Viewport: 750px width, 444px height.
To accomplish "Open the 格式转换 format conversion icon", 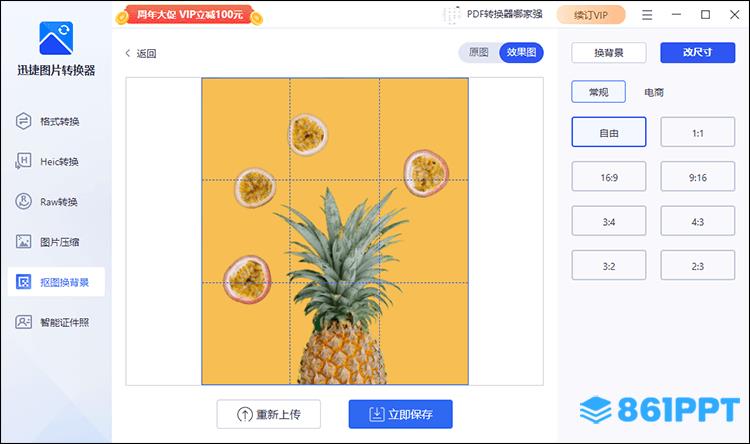I will 23,121.
